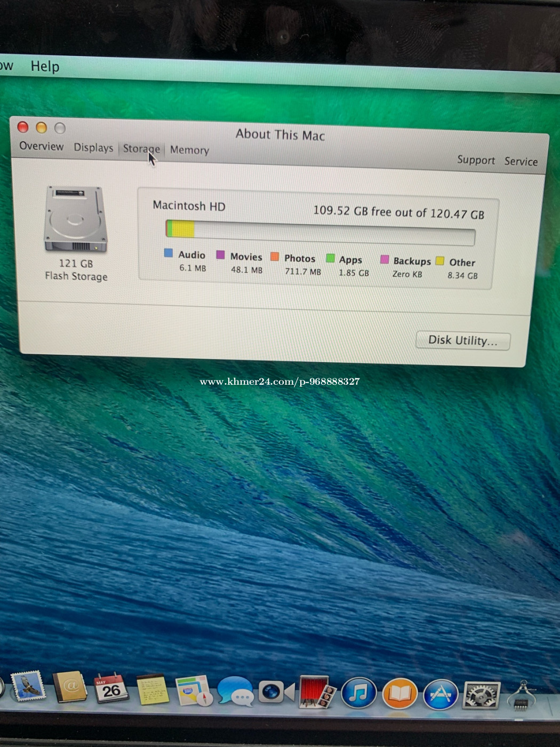Click the Macintosh HD volume name
This screenshot has width=560, height=747.
pos(189,206)
